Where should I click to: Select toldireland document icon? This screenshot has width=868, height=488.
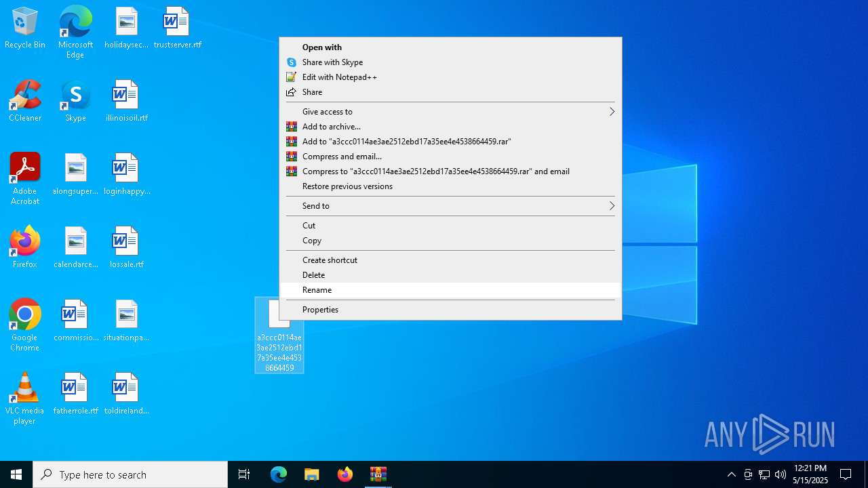tap(126, 394)
